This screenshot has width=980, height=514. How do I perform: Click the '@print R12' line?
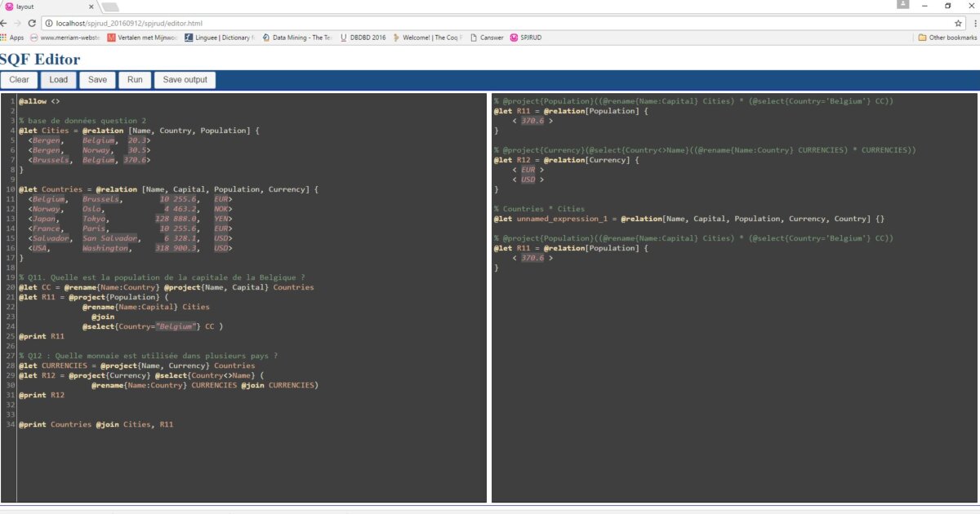tap(42, 395)
